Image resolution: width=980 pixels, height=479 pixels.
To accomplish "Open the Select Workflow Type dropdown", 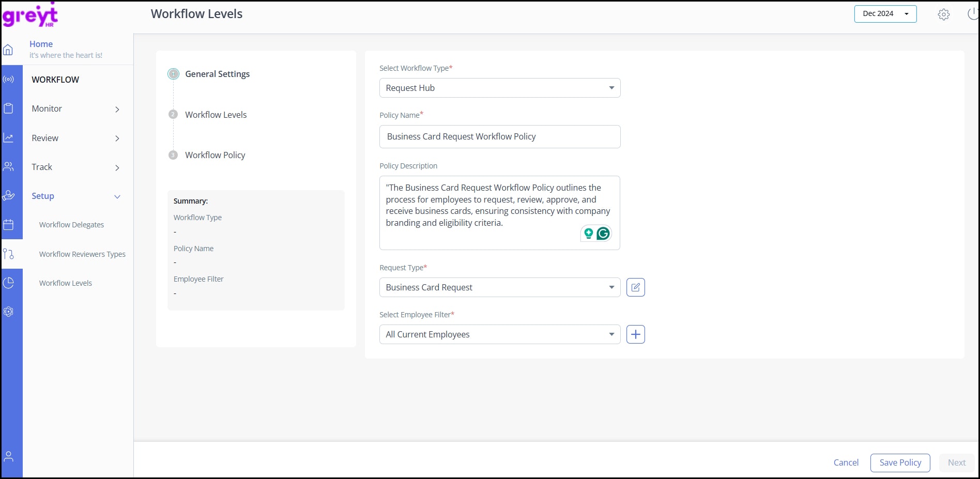I will [x=500, y=88].
